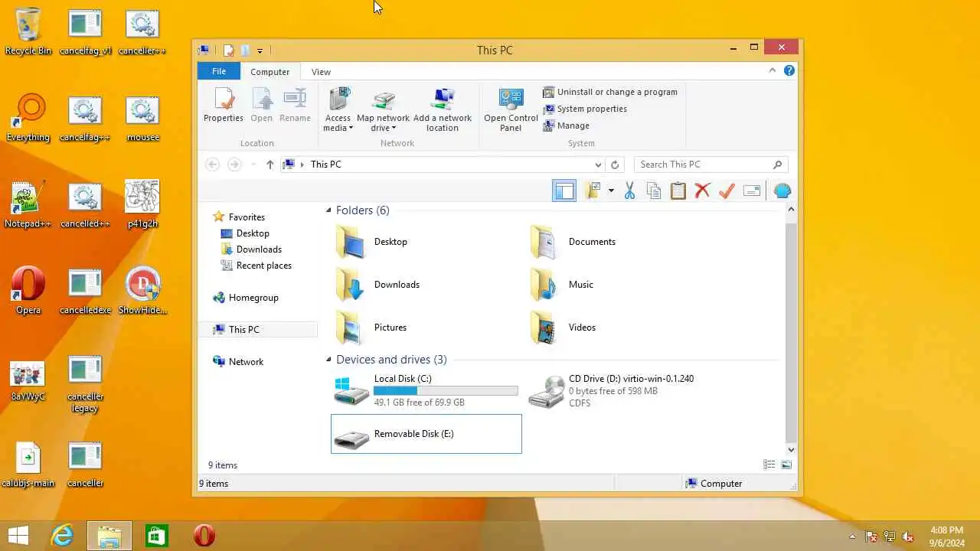Click New folder quick access icon

tap(244, 51)
